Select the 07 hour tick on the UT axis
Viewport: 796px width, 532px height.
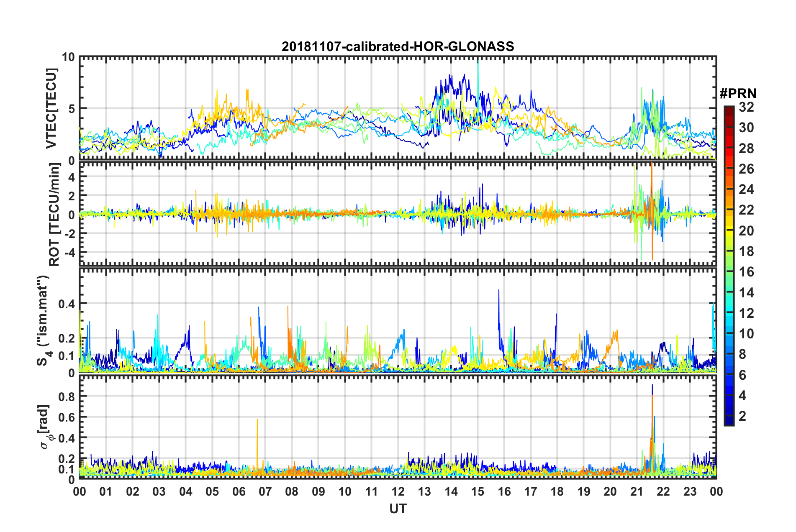(265, 491)
